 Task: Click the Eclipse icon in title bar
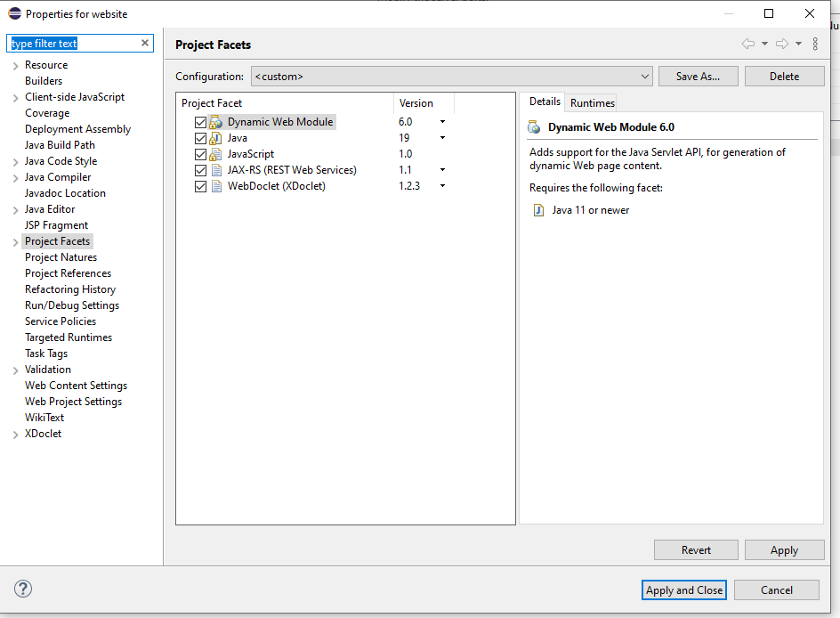pyautogui.click(x=14, y=13)
